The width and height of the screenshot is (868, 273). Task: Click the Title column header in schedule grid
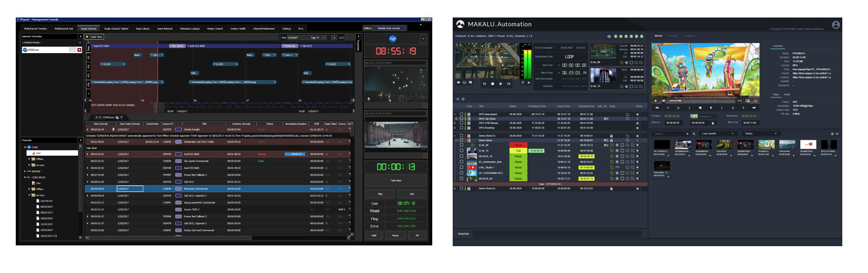coord(204,123)
